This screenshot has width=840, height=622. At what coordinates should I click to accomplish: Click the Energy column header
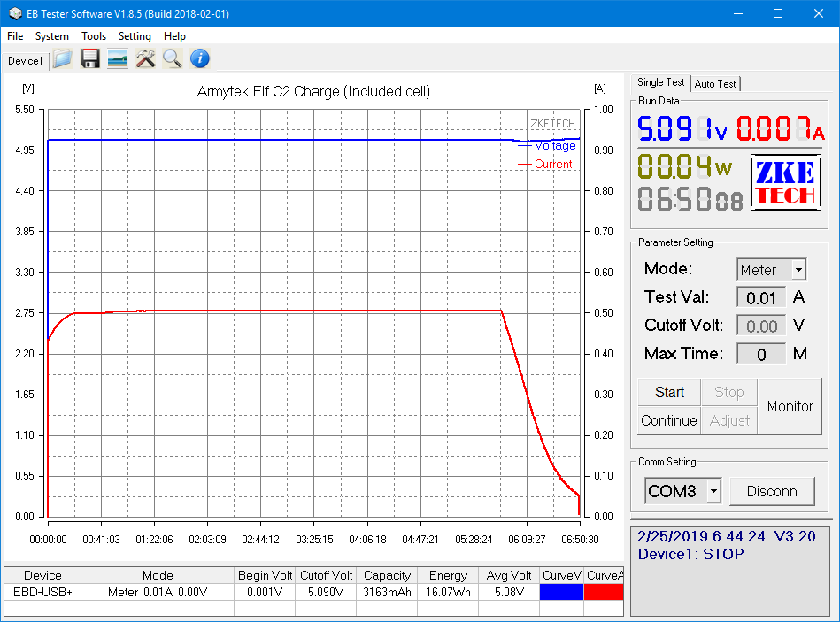click(x=448, y=575)
